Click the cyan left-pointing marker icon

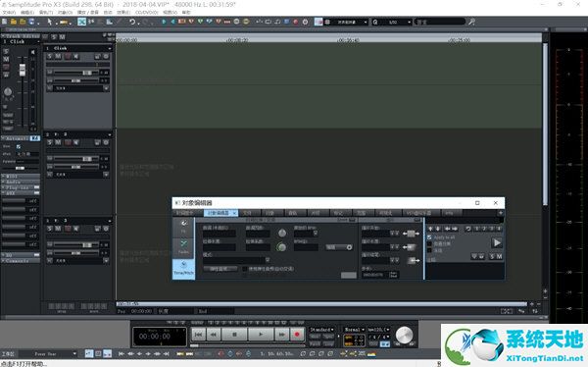(172, 22)
